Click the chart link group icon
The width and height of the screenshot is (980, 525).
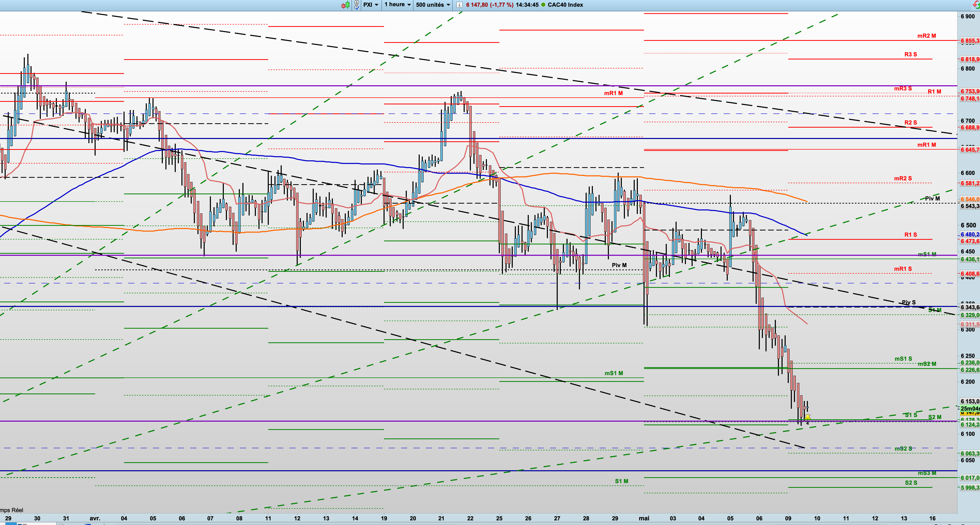tap(356, 5)
